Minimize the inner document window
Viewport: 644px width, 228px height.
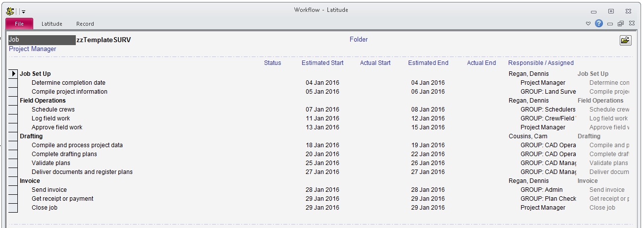click(610, 24)
